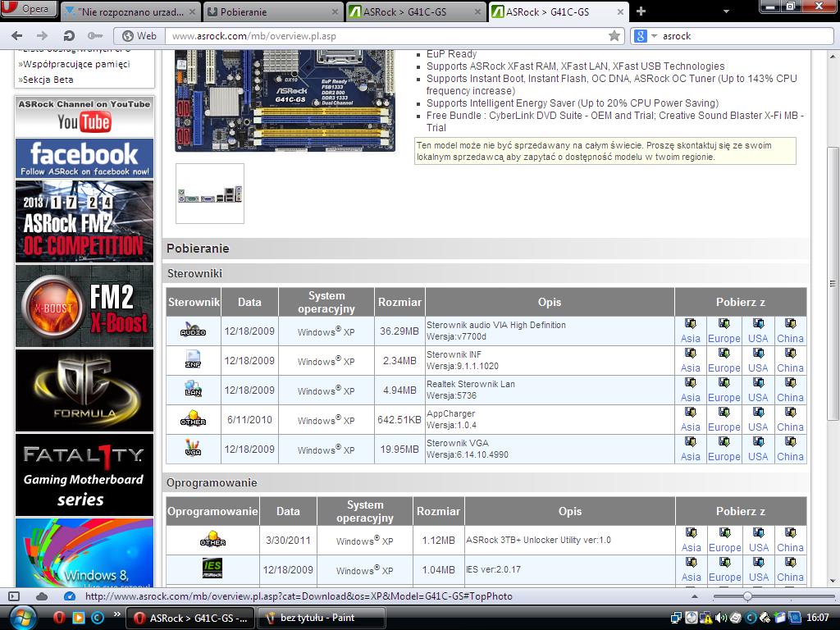This screenshot has width=840, height=630.
Task: Switch to the "Nie rozpoznano urzad..." tab
Action: click(x=130, y=11)
